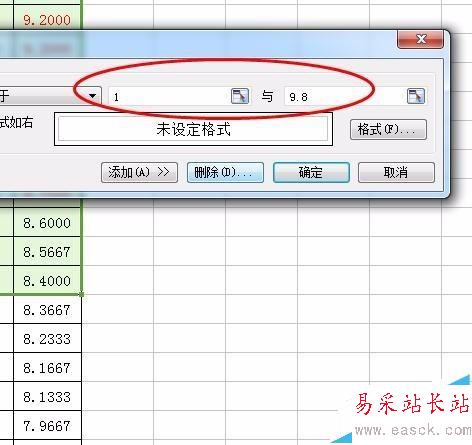Select cell with value 8.4000
Screen dimensions: 472x445
[47, 280]
